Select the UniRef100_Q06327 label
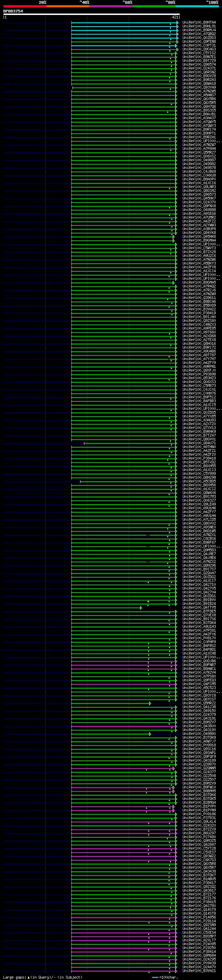 199,500
